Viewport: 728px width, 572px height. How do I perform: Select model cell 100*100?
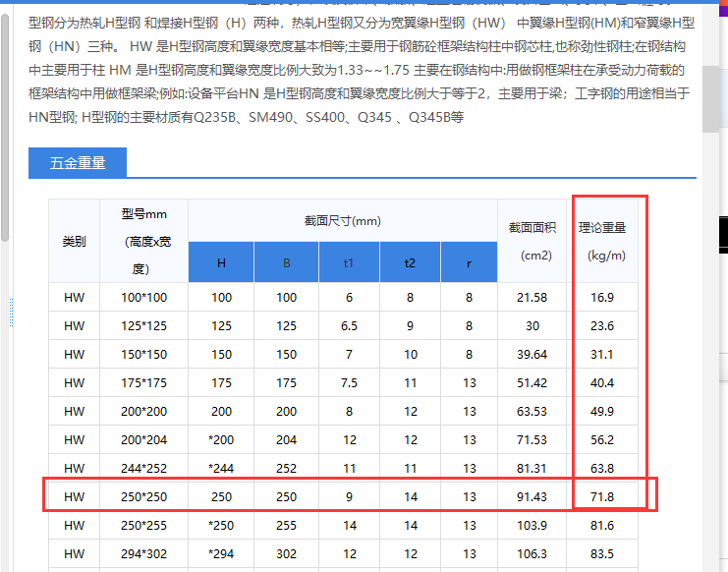(x=143, y=297)
